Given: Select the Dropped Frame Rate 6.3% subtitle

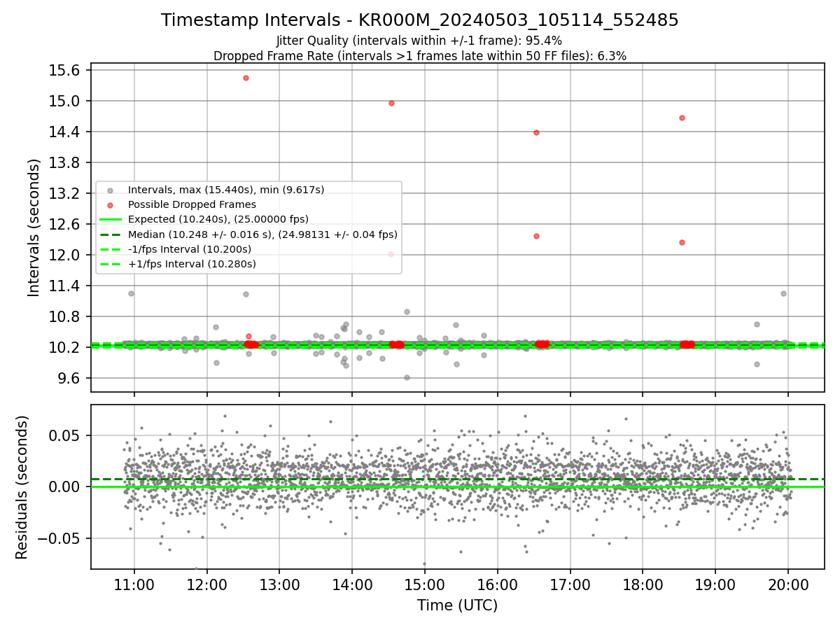Looking at the screenshot, I should pyautogui.click(x=419, y=56).
